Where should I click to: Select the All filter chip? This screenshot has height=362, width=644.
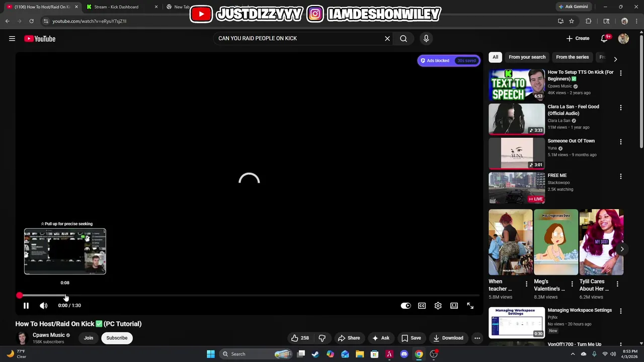495,57
